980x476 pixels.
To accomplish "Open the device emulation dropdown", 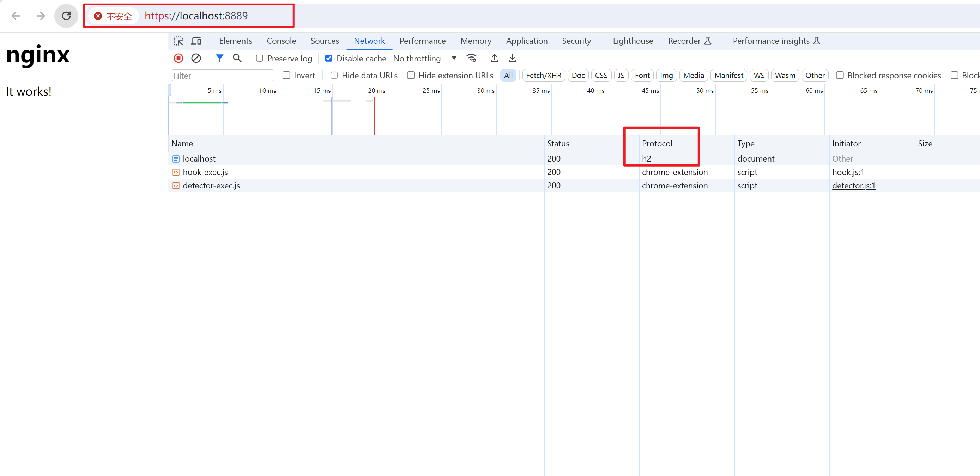I will [x=196, y=41].
